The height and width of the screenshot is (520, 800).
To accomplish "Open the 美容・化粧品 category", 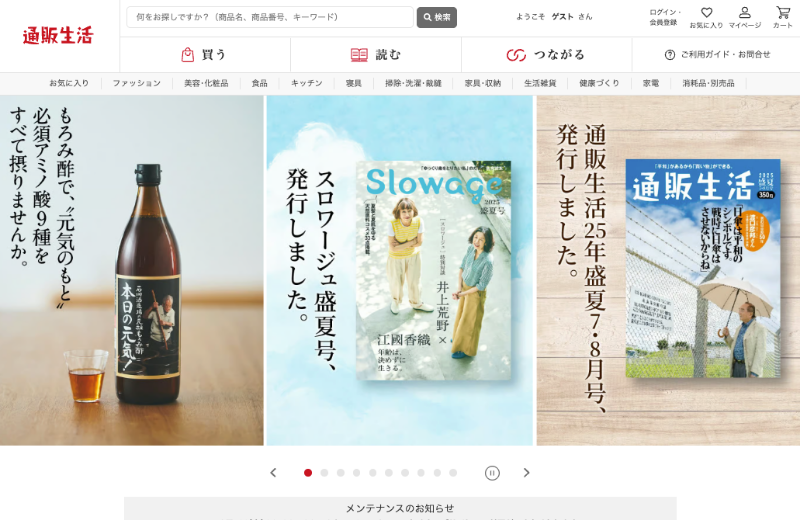I will point(206,83).
